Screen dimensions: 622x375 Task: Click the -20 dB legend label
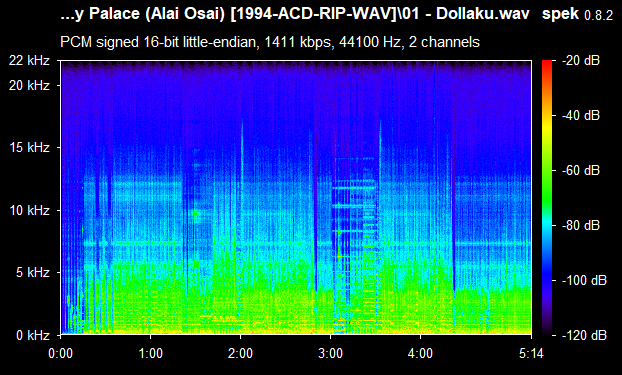tap(581, 60)
